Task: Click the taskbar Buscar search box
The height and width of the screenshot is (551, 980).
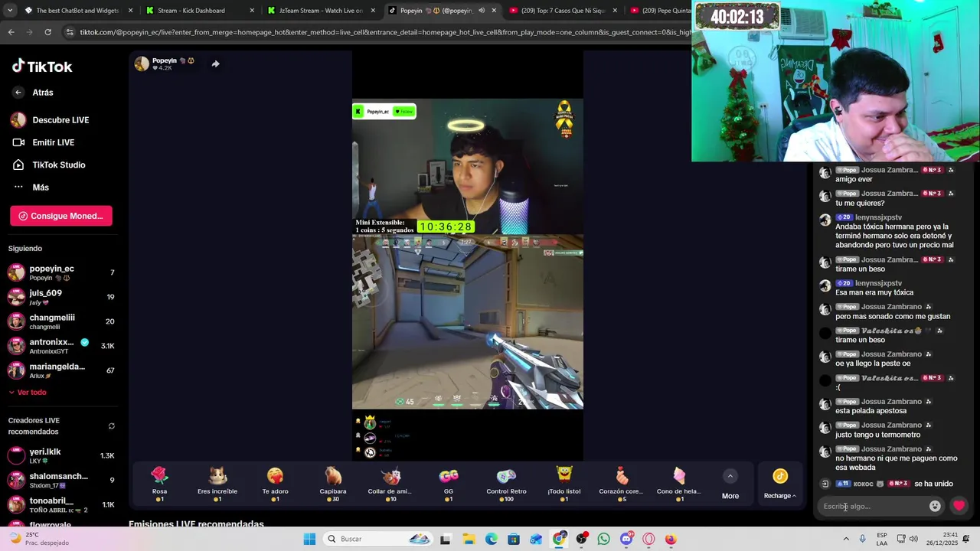Action: tap(378, 539)
